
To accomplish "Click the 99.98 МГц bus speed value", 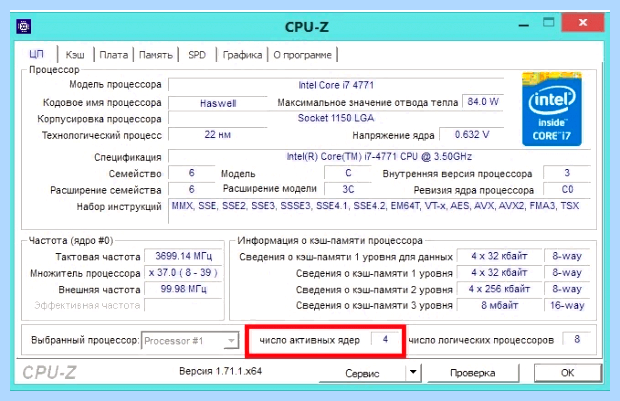I will pyautogui.click(x=183, y=289).
